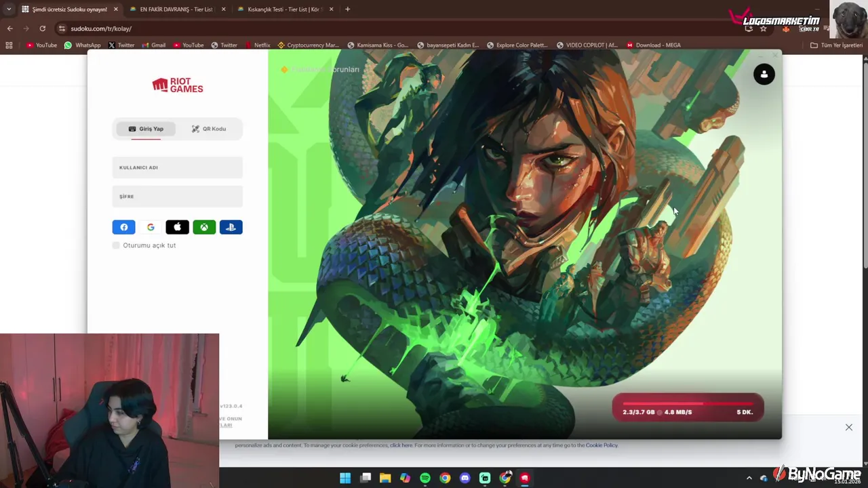Open the tab search dropdown

(x=8, y=9)
